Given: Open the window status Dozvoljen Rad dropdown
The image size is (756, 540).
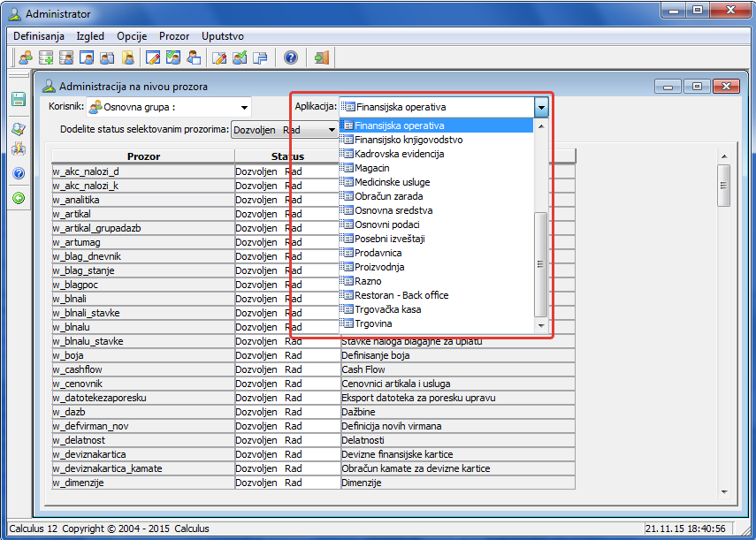Looking at the screenshot, I should click(x=332, y=130).
